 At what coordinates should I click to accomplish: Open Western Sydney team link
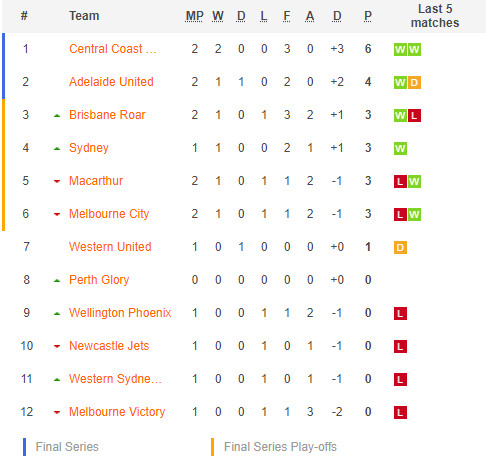[115, 379]
